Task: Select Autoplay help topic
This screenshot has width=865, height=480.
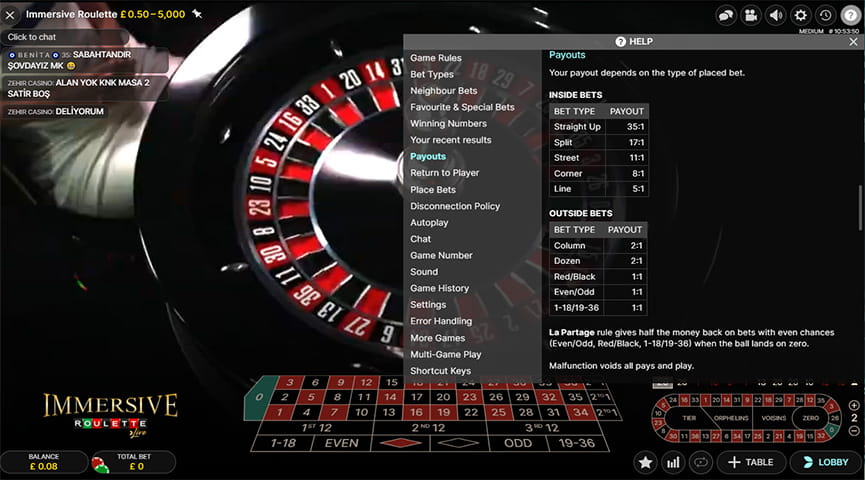Action: pos(429,223)
